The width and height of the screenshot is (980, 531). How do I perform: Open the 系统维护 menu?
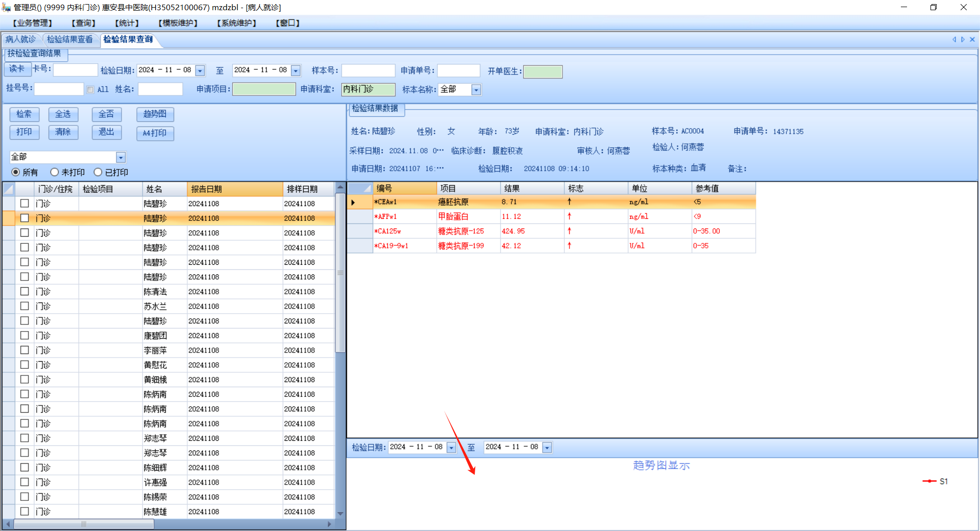coord(237,23)
